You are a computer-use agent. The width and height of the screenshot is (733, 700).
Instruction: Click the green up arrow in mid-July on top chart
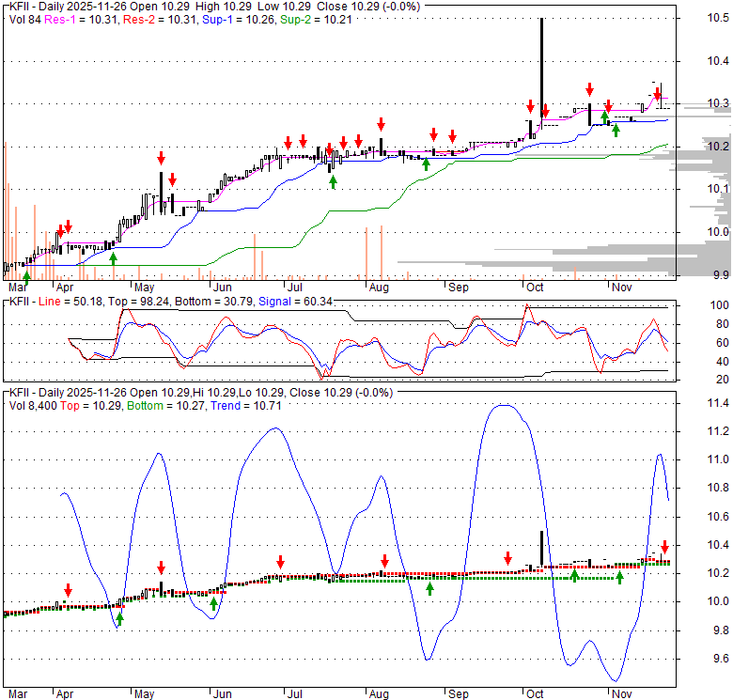point(333,180)
